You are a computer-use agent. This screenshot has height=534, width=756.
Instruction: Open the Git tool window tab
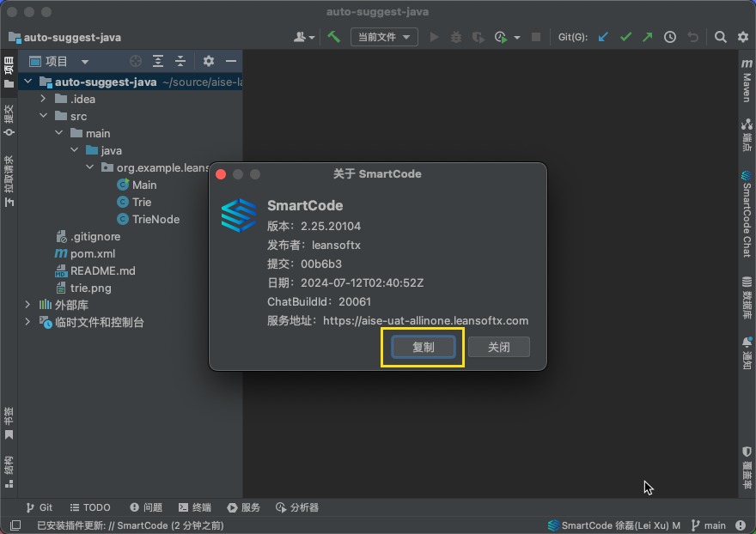click(x=39, y=507)
